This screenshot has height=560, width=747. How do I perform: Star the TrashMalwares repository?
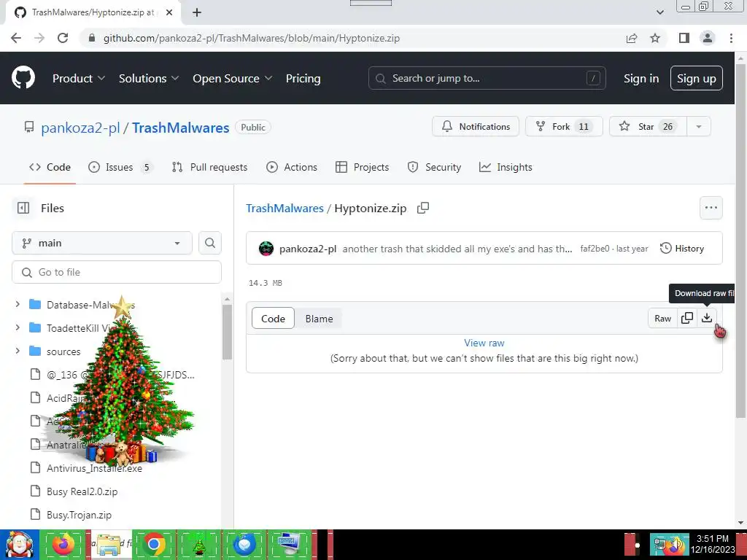(648, 127)
